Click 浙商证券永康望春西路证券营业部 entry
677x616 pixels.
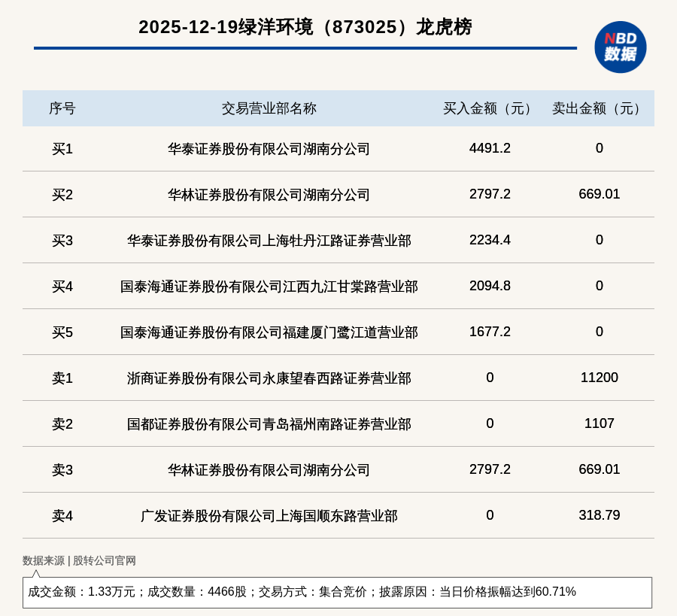(x=269, y=378)
